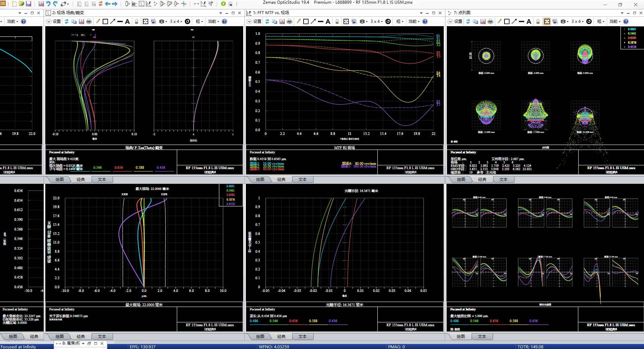
Task: Click the Update All Windows refresh icon
Action: [x=100, y=4]
